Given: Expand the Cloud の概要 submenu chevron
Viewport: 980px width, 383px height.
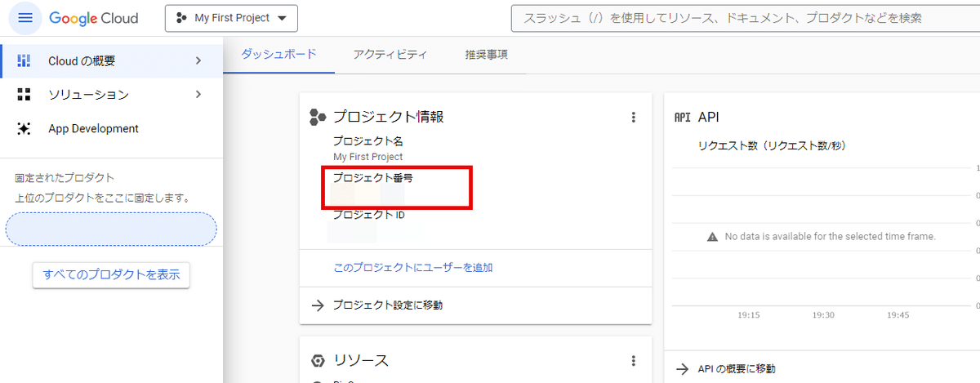Looking at the screenshot, I should click(x=198, y=60).
